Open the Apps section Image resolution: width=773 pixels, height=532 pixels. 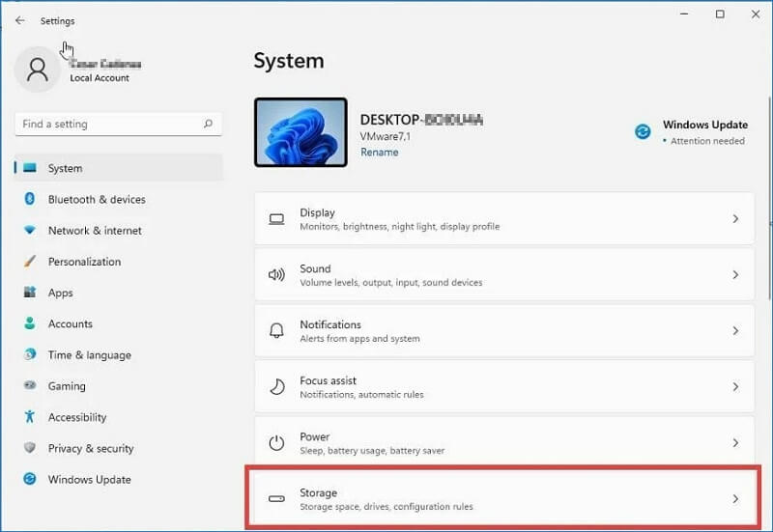(x=119, y=293)
